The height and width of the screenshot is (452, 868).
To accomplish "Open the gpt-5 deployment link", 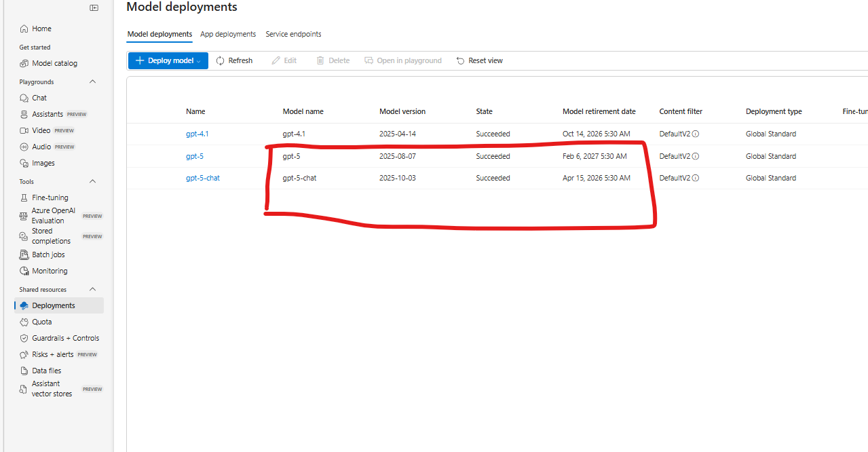I will tap(195, 156).
